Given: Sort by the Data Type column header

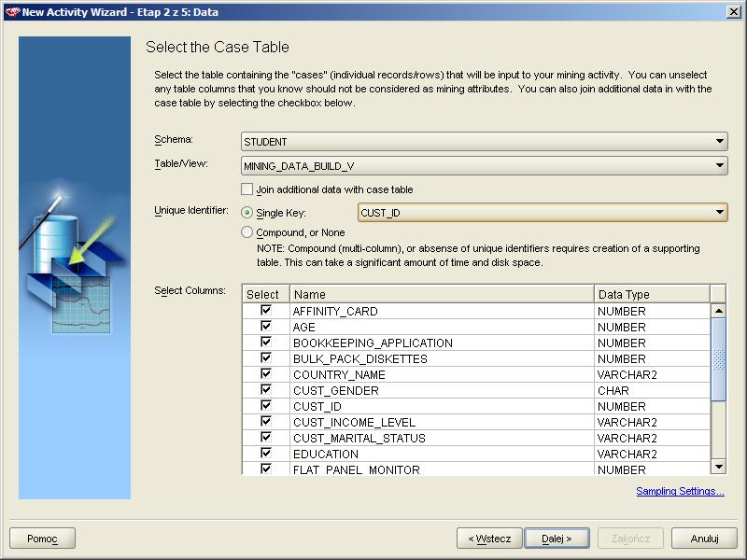Looking at the screenshot, I should tap(652, 294).
